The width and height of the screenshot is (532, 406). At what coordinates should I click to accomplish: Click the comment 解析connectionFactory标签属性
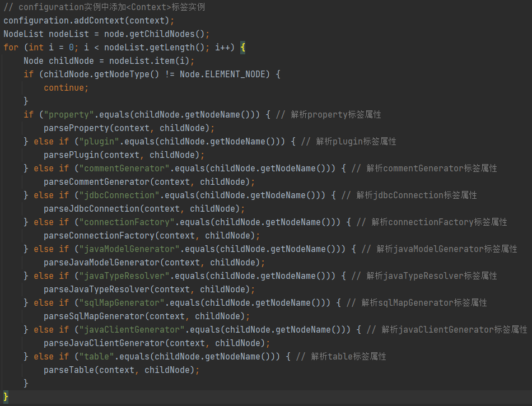[x=432, y=222]
